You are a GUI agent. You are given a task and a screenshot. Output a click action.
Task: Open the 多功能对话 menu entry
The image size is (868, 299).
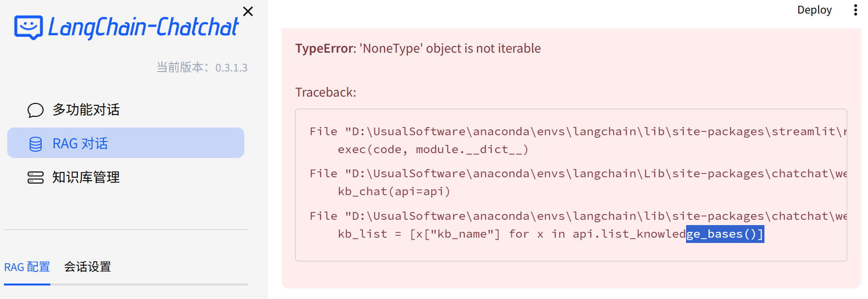126,110
